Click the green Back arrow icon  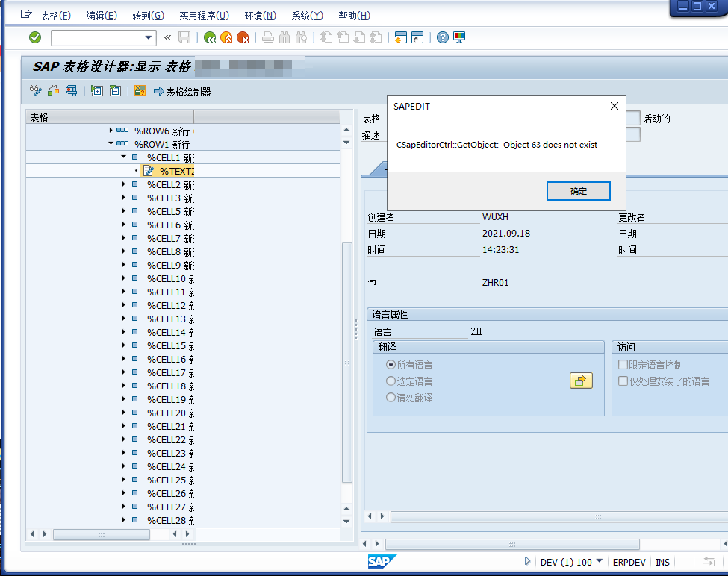tap(210, 37)
